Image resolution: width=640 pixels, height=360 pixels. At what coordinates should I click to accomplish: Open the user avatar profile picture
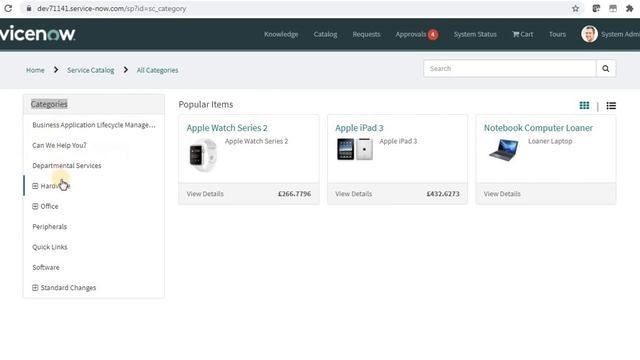(589, 34)
